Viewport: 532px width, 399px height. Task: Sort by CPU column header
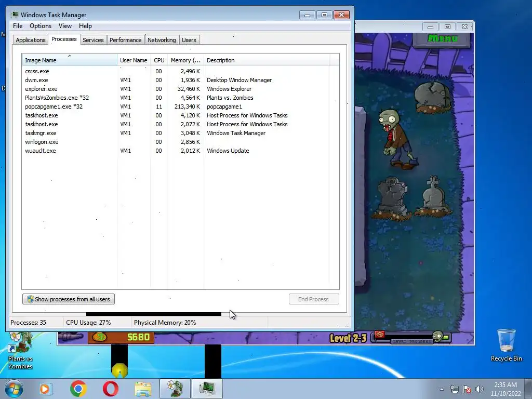pos(159,60)
